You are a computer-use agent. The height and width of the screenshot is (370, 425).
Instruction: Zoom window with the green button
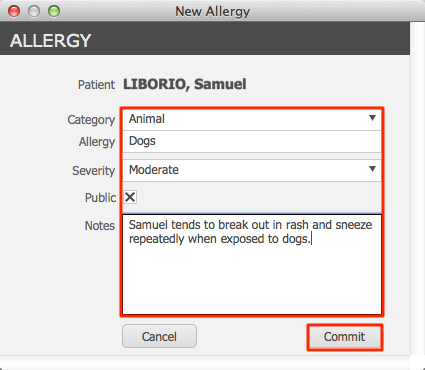click(54, 11)
